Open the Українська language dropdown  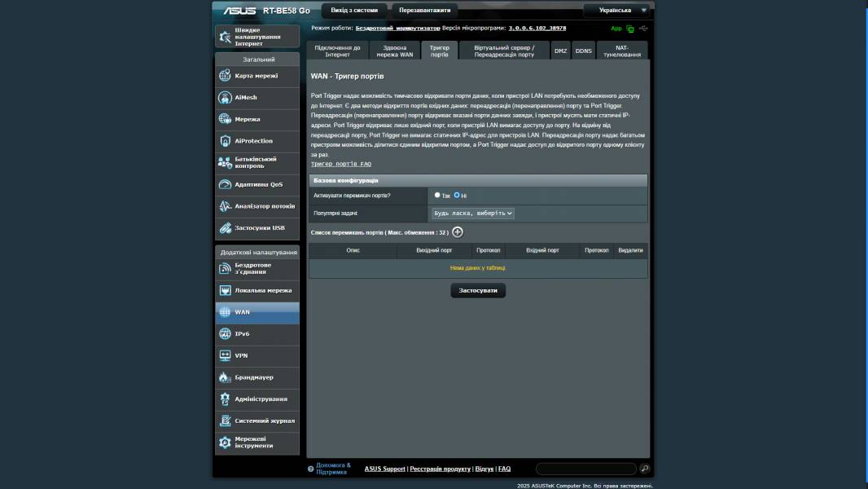[x=618, y=11]
